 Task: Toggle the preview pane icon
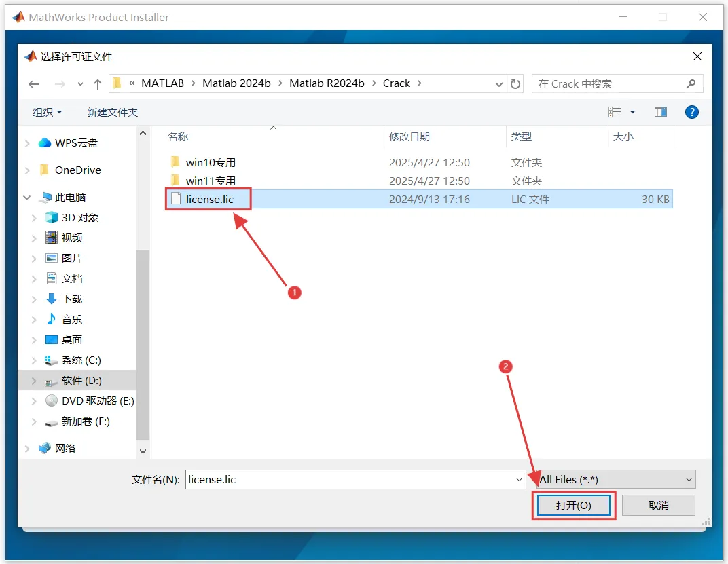point(661,112)
